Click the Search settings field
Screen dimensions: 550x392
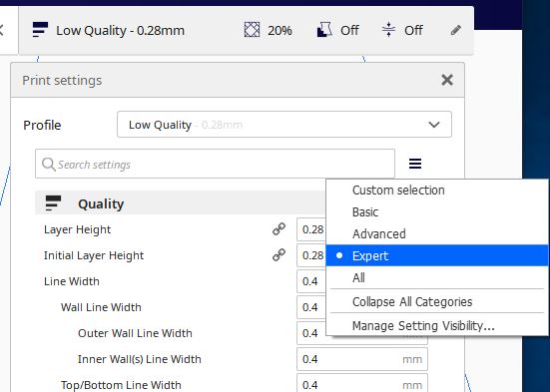pos(215,164)
